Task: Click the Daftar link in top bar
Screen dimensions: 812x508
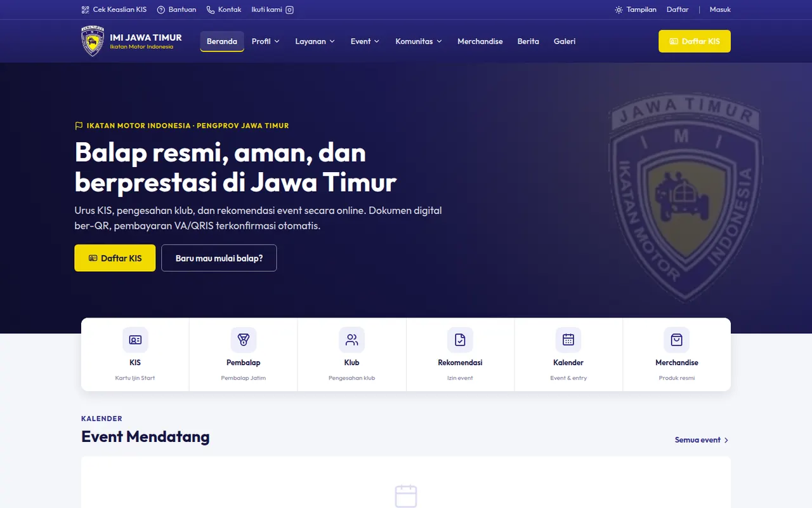Action: coord(678,10)
